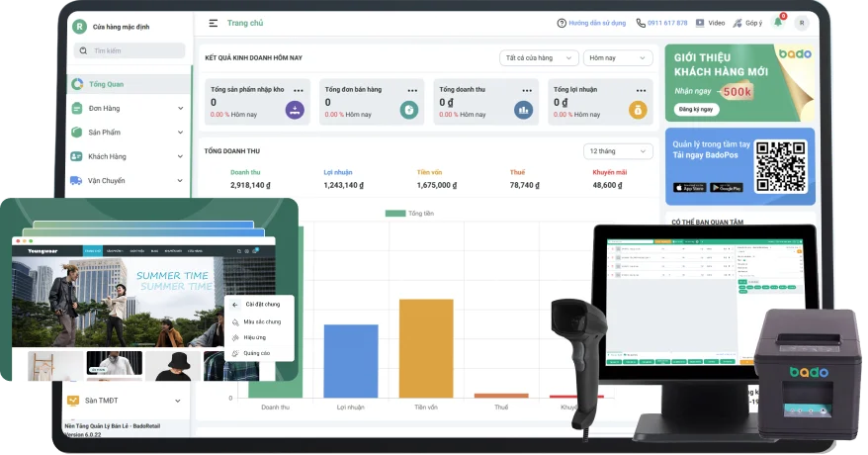Click the blue chart icon on doanh thu card
This screenshot has width=868, height=455.
tap(524, 110)
